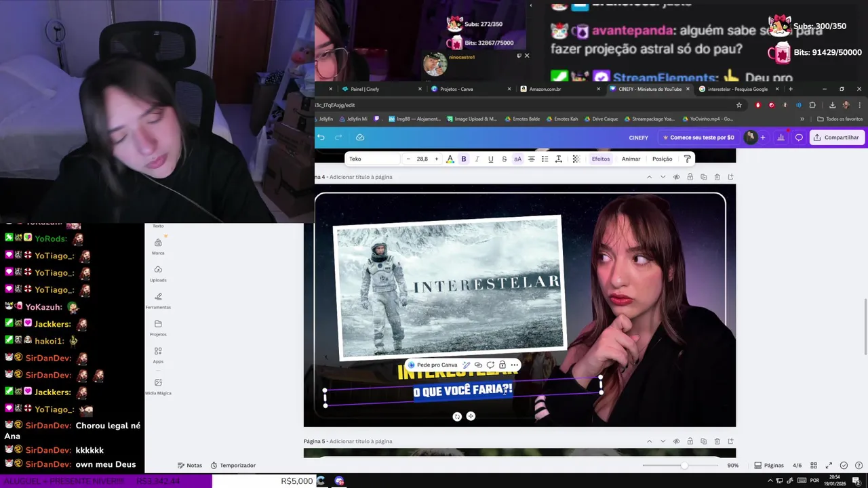868x488 pixels.
Task: Open Temporizador timer
Action: point(233,466)
